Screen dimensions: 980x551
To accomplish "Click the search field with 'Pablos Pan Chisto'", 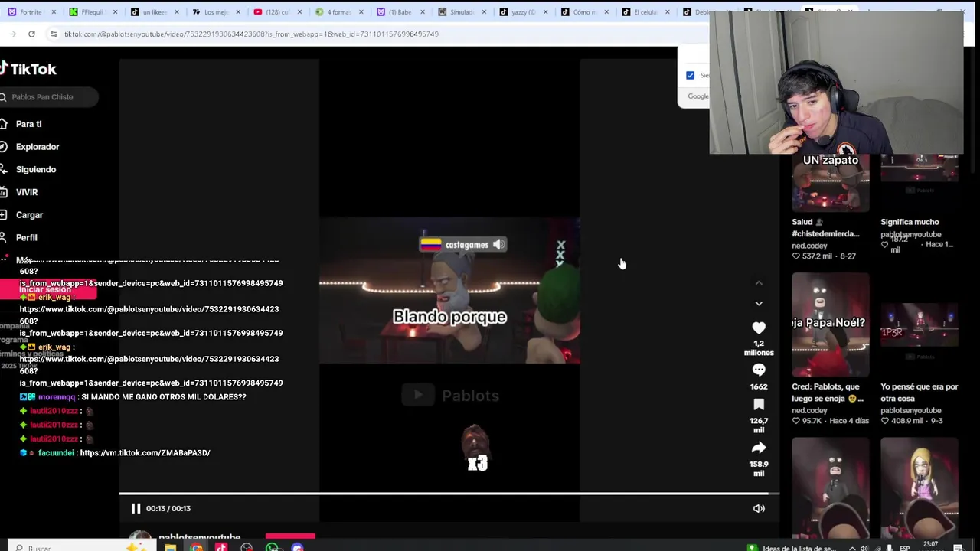I will coord(49,97).
